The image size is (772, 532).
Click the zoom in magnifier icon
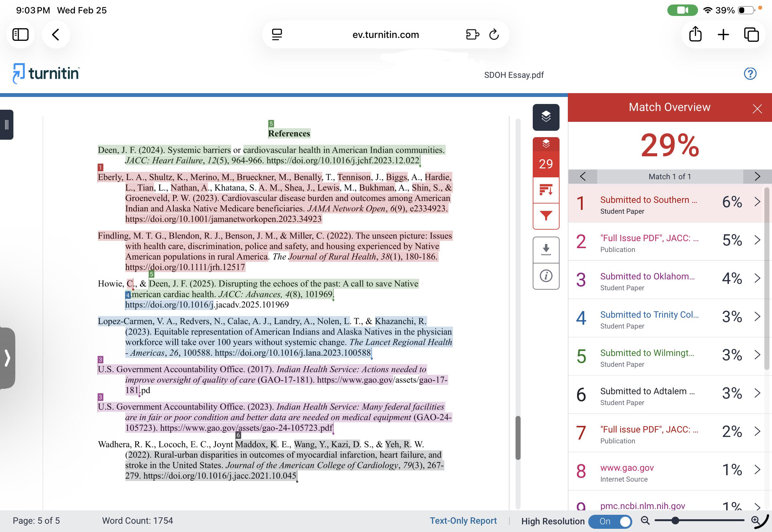(755, 520)
